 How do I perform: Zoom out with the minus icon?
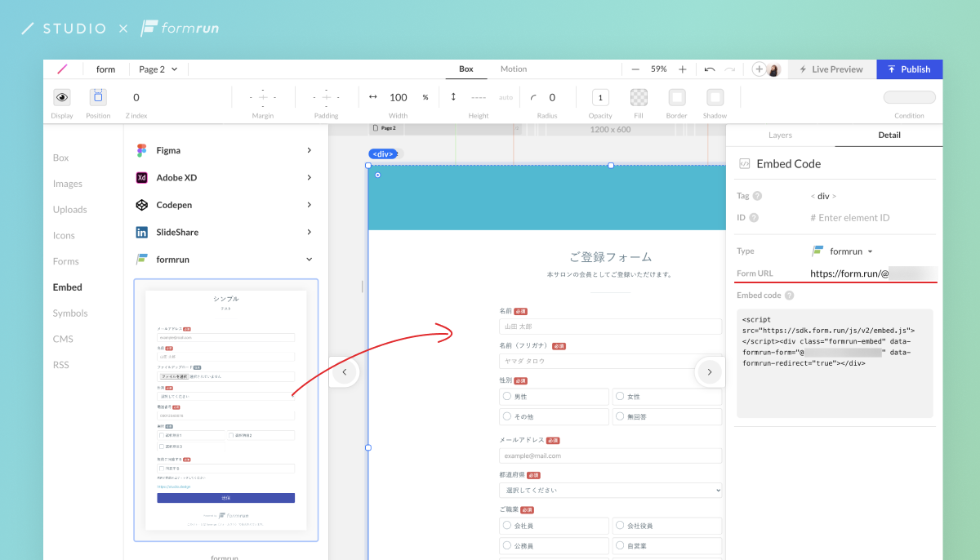635,69
